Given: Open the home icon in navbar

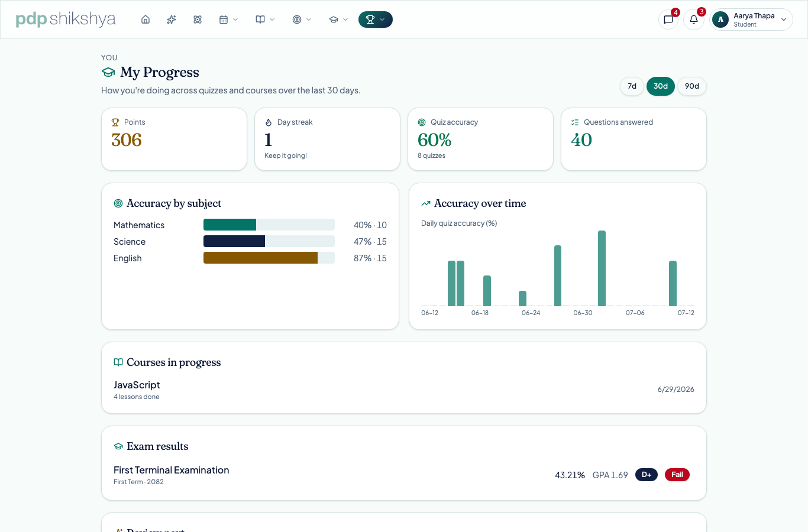Looking at the screenshot, I should tap(146, 20).
